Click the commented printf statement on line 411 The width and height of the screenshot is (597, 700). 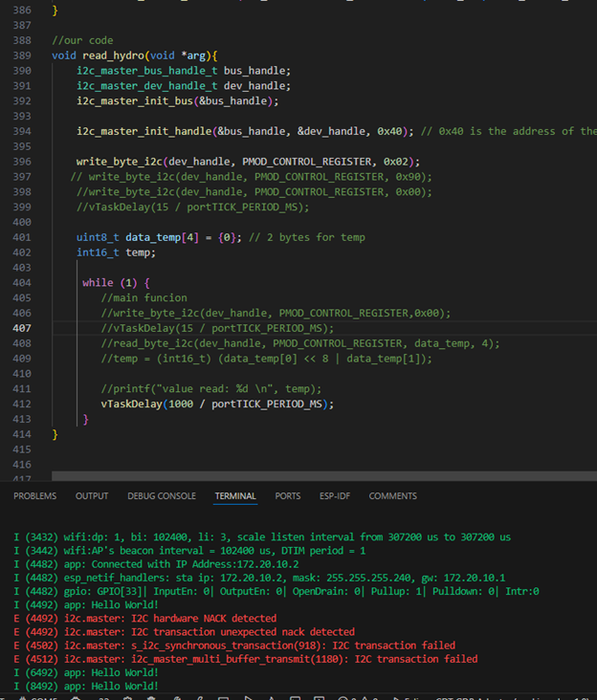click(210, 388)
